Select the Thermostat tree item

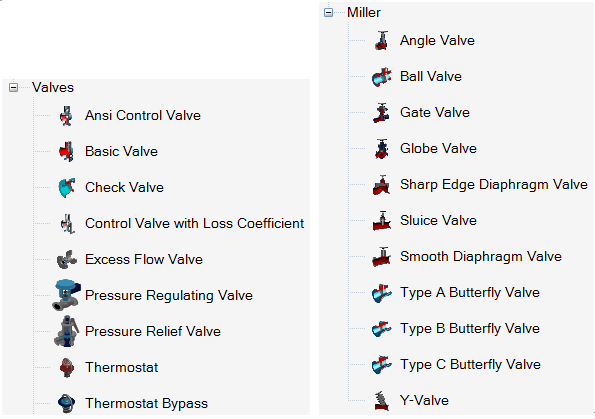[121, 367]
